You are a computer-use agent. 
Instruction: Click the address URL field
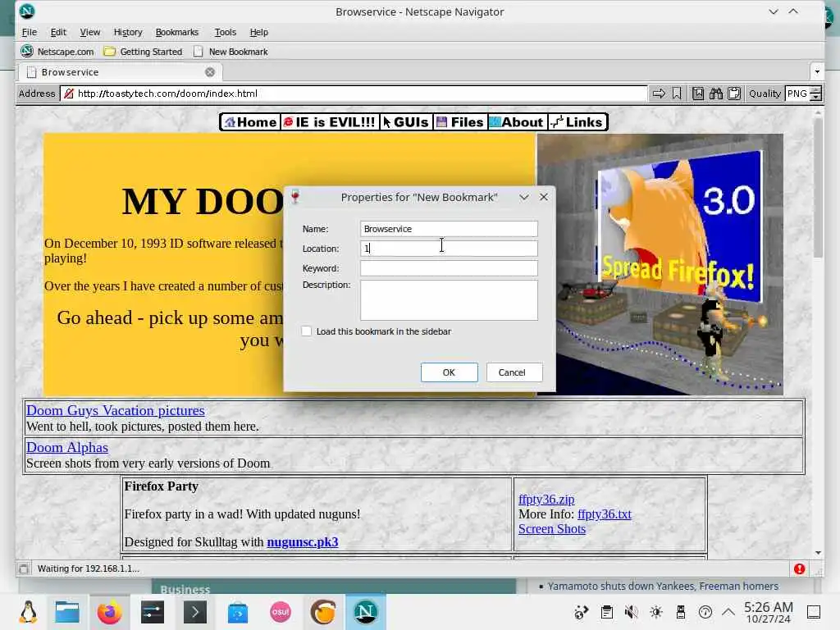[354, 94]
